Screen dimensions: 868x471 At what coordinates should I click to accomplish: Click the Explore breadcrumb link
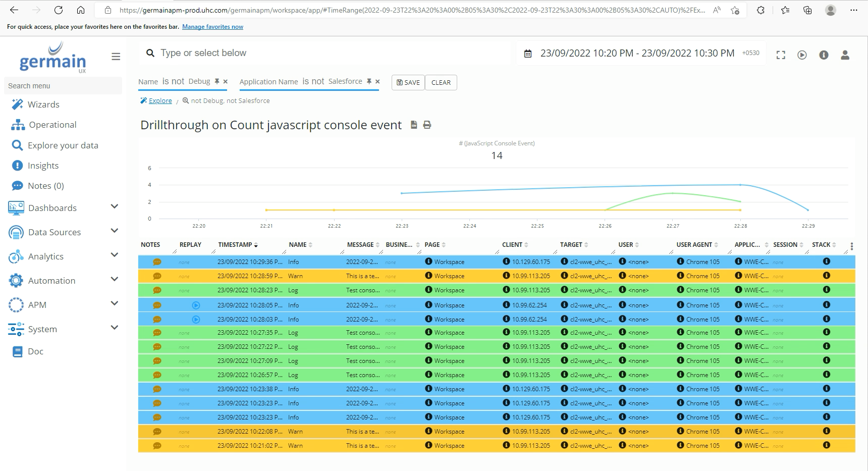(x=160, y=101)
